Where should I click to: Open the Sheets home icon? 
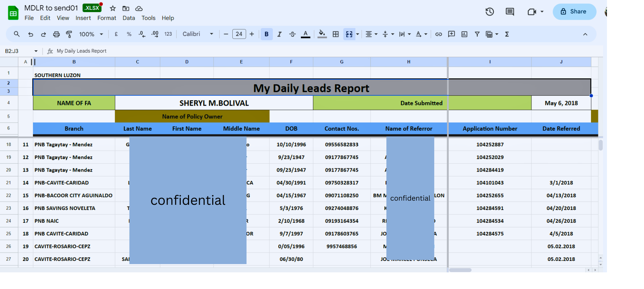point(13,13)
